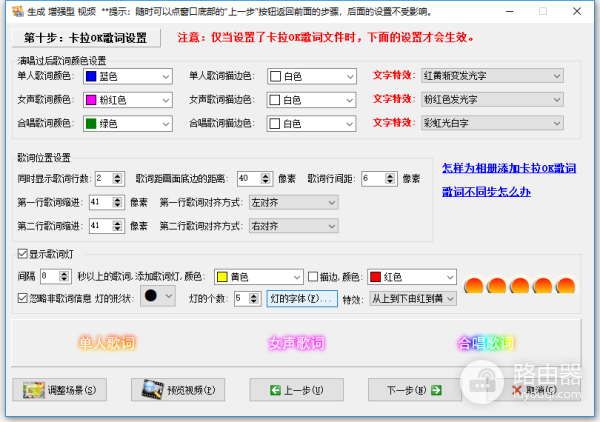Image resolution: width=600 pixels, height=422 pixels.
Task: Open outline color dropdown 红色
Action: pos(412,277)
